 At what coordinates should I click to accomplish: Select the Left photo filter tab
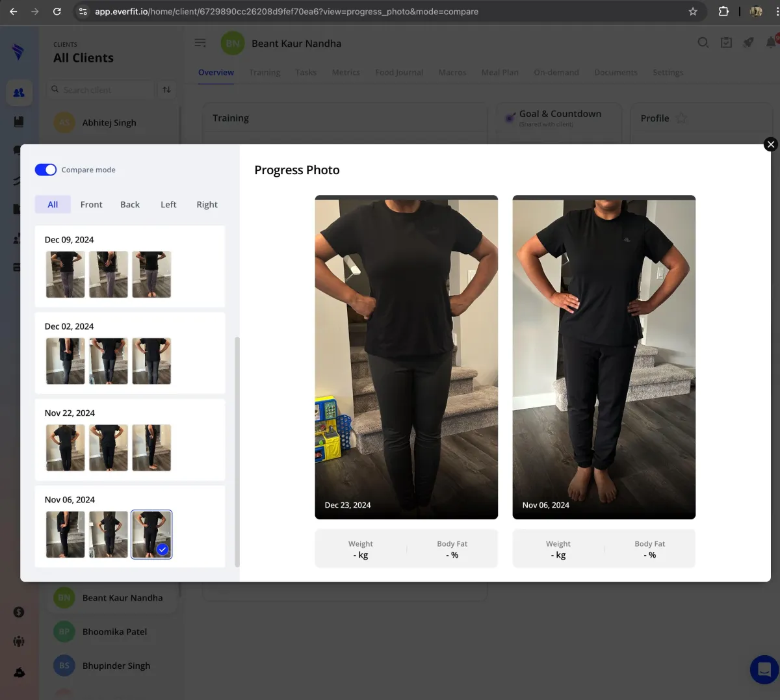coord(168,204)
